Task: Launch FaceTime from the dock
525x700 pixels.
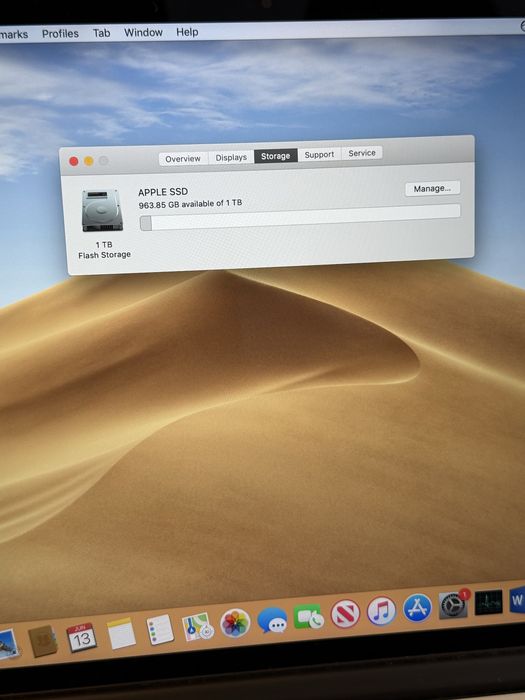Action: tap(308, 617)
